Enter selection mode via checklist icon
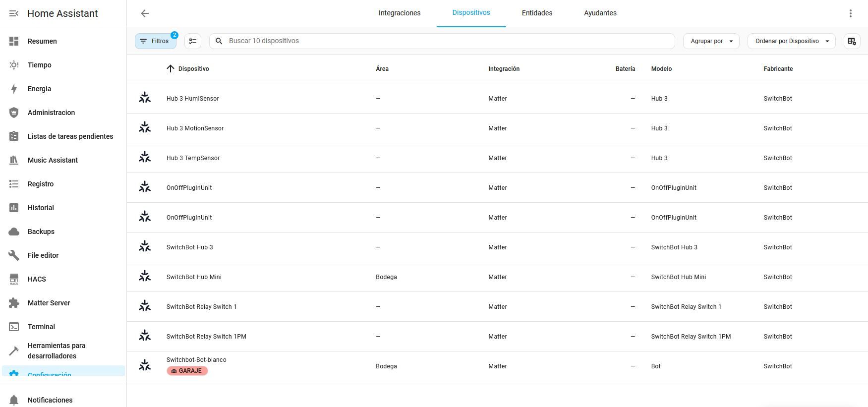The height and width of the screenshot is (407, 868). 193,41
